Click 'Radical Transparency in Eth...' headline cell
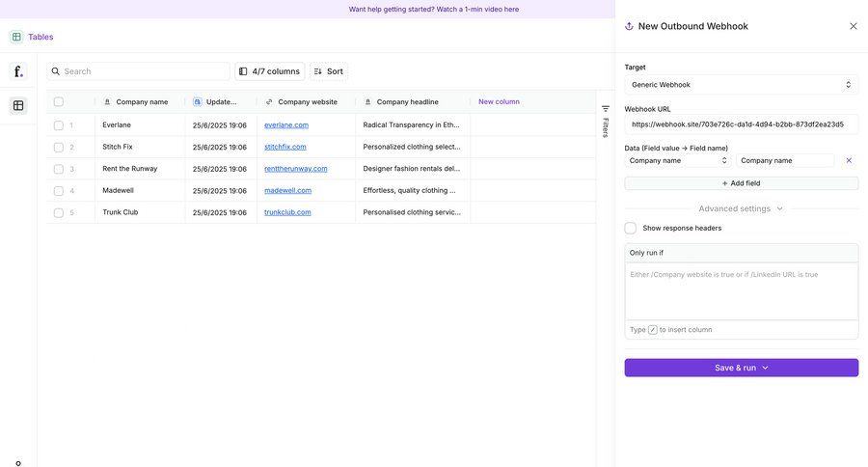This screenshot has width=868, height=467. tap(413, 125)
